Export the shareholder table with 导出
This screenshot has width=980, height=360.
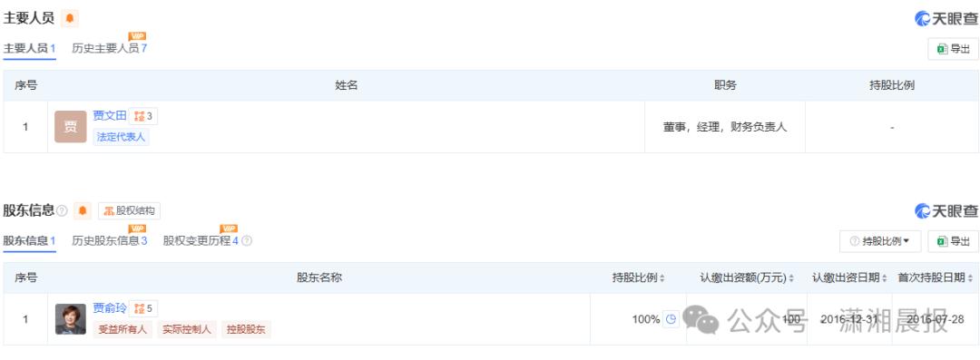tap(953, 241)
